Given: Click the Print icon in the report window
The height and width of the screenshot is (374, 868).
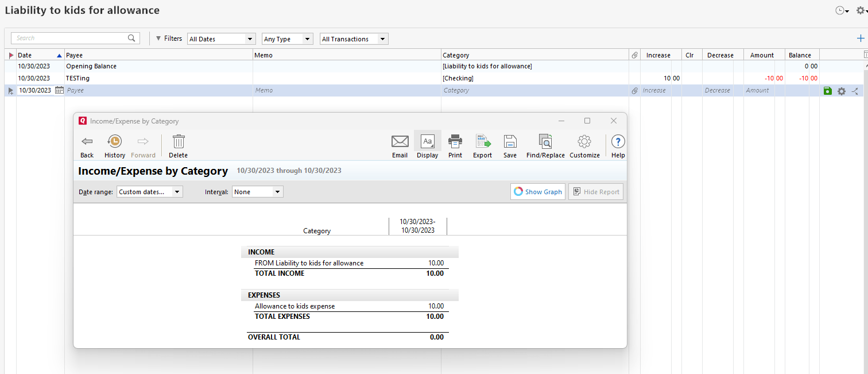Looking at the screenshot, I should pos(455,145).
